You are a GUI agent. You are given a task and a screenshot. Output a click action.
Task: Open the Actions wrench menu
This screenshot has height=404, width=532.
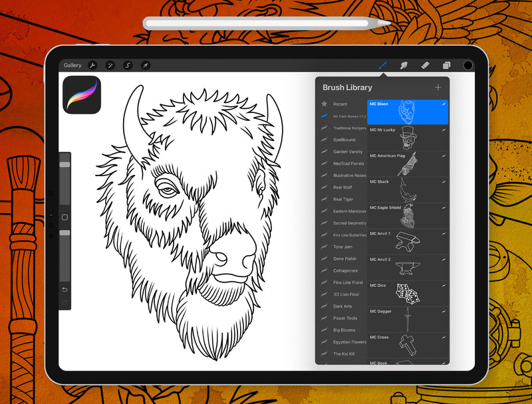[93, 65]
